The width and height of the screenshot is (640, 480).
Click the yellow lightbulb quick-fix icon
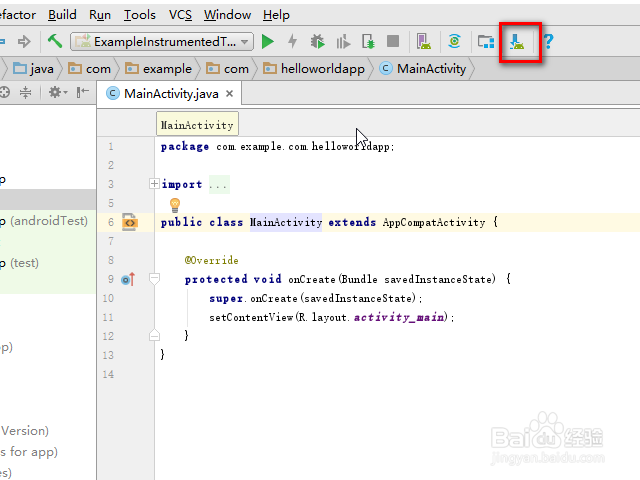coord(175,205)
